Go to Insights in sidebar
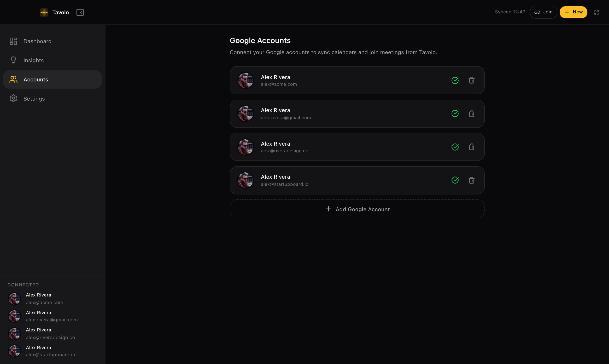The height and width of the screenshot is (364, 609). click(x=33, y=60)
